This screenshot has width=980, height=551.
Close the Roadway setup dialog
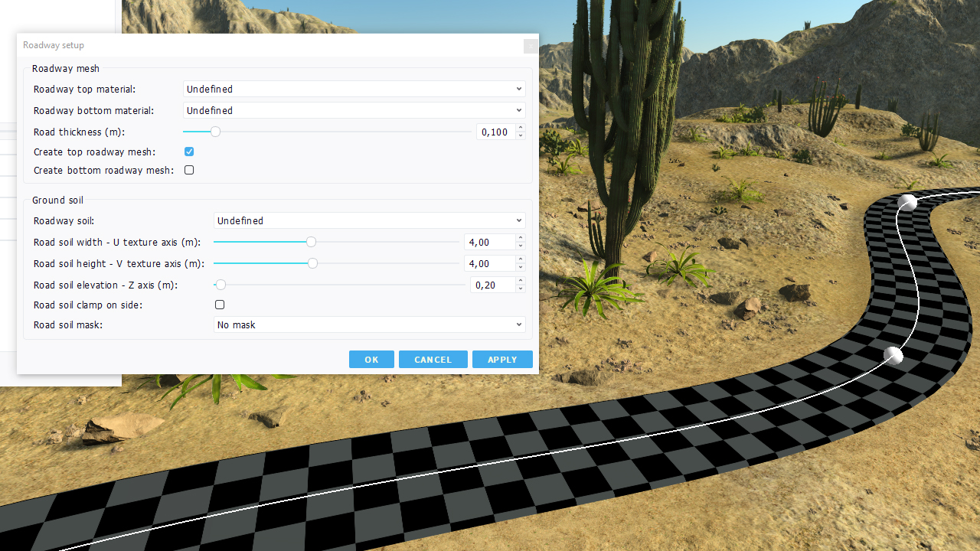[x=530, y=46]
